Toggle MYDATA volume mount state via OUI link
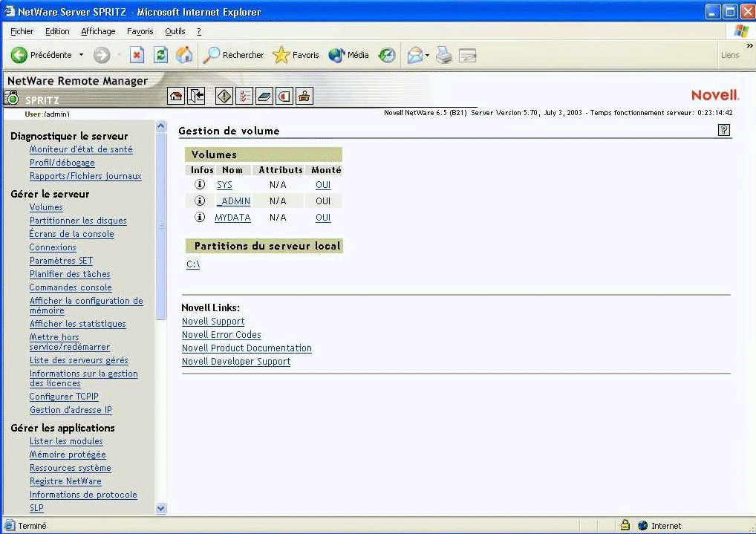756x534 pixels. 323,217
